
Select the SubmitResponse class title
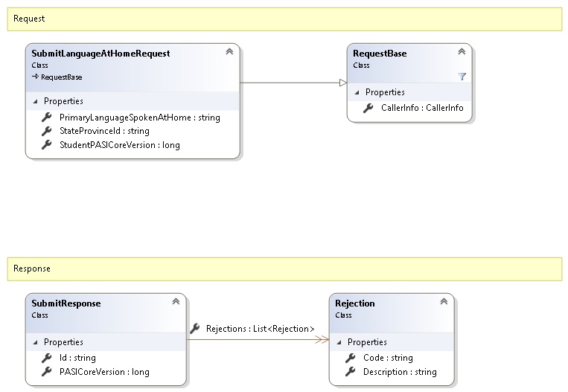(x=66, y=303)
